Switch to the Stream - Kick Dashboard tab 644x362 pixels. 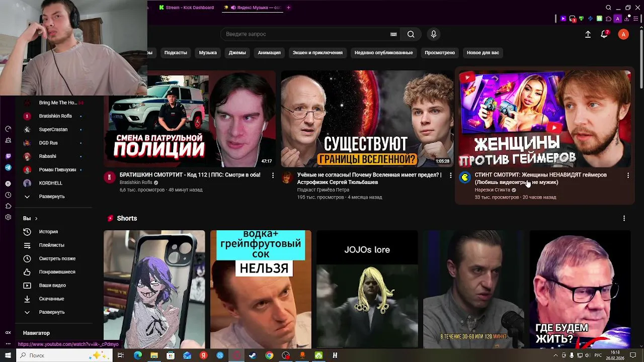pyautogui.click(x=187, y=8)
